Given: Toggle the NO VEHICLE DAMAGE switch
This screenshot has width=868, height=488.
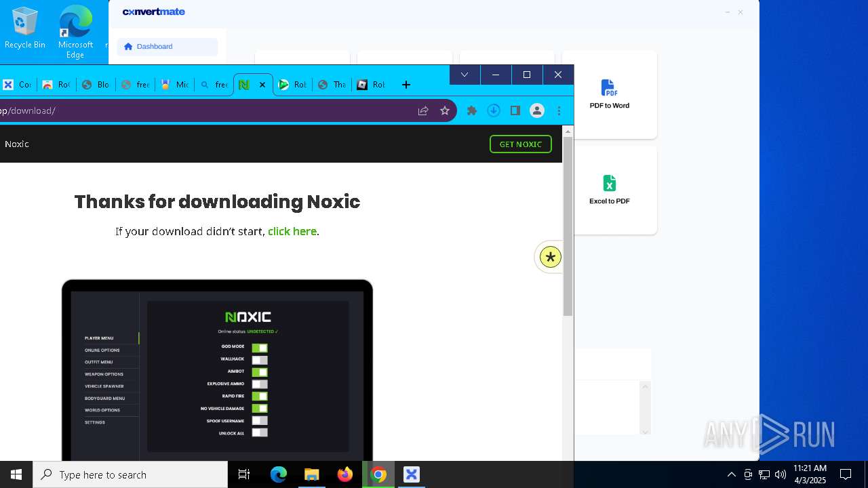Looking at the screenshot, I should pos(260,409).
